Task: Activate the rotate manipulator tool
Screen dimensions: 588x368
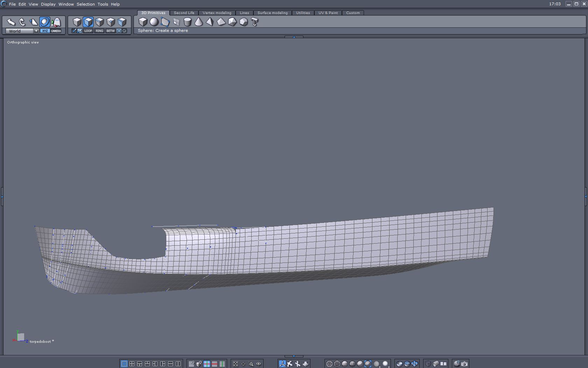Action: coord(22,22)
